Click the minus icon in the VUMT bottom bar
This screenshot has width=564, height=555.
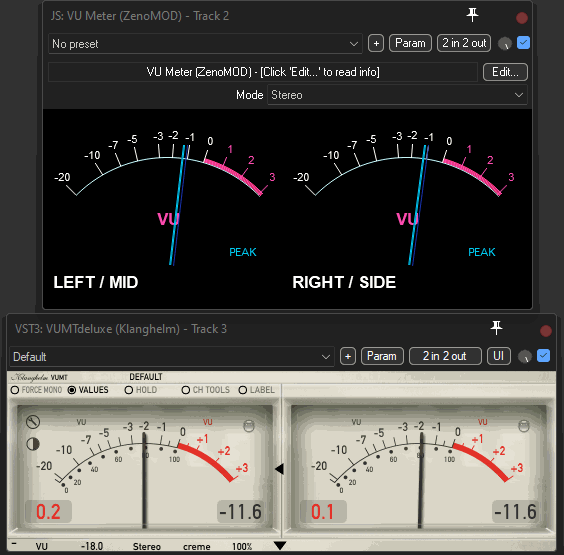pyautogui.click(x=14, y=543)
